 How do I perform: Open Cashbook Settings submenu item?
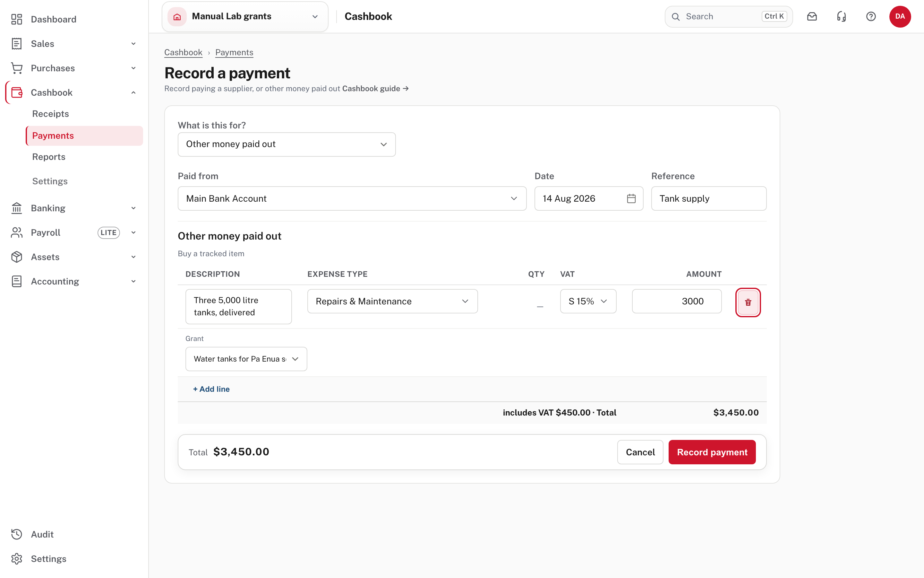click(x=50, y=181)
